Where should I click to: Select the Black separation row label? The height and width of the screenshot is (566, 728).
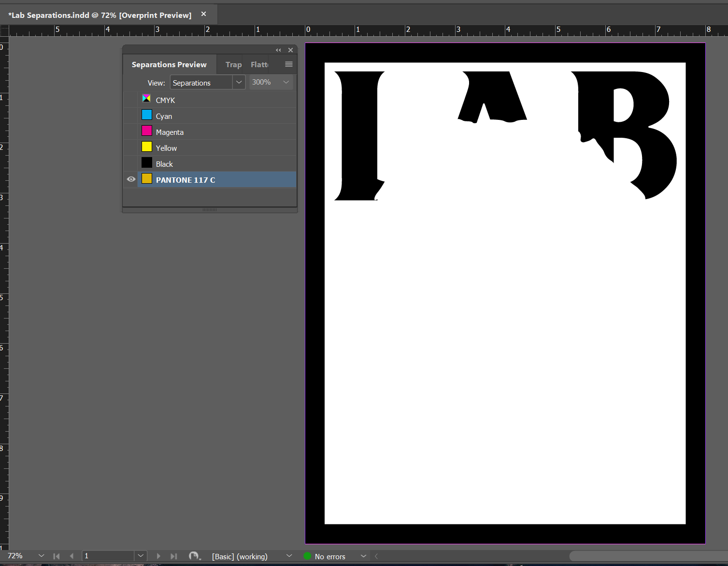coord(164,164)
